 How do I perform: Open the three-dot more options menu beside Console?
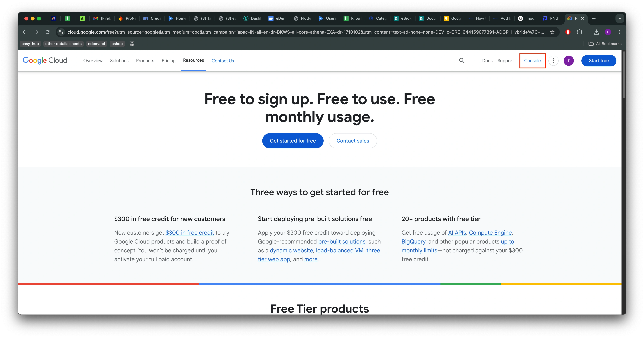[x=553, y=61]
